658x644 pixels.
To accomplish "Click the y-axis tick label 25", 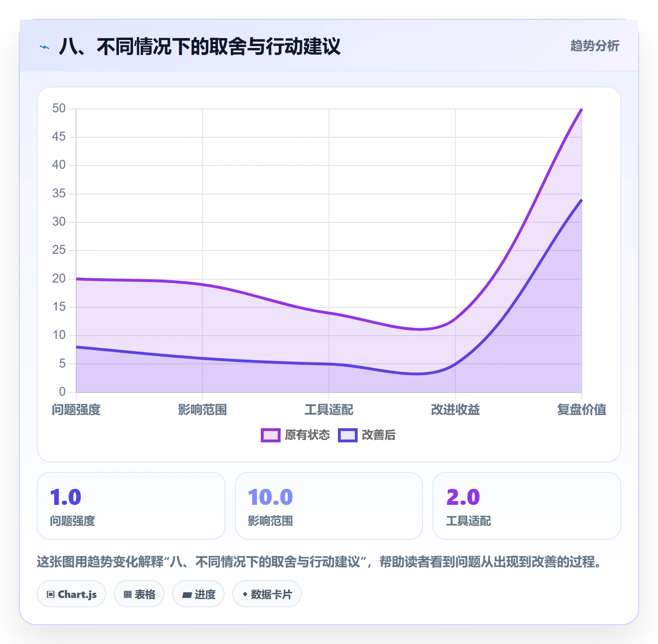I will (x=59, y=250).
